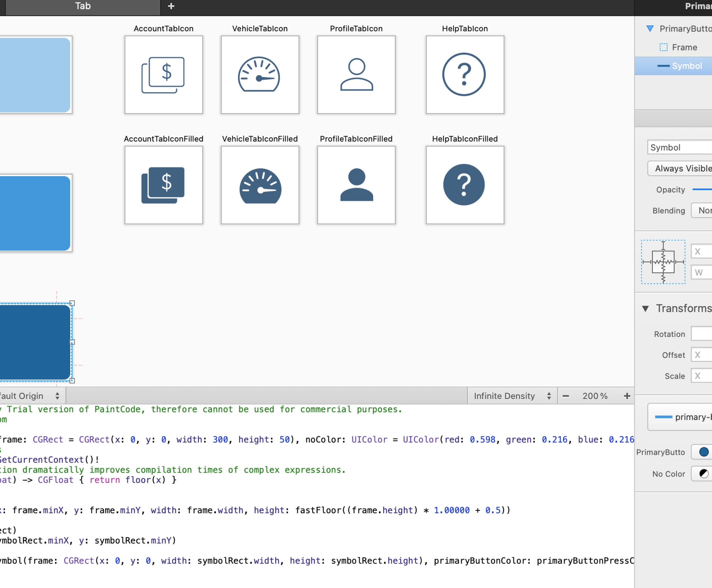Click the zoom increase plus button
This screenshot has width=712, height=588.
point(627,396)
